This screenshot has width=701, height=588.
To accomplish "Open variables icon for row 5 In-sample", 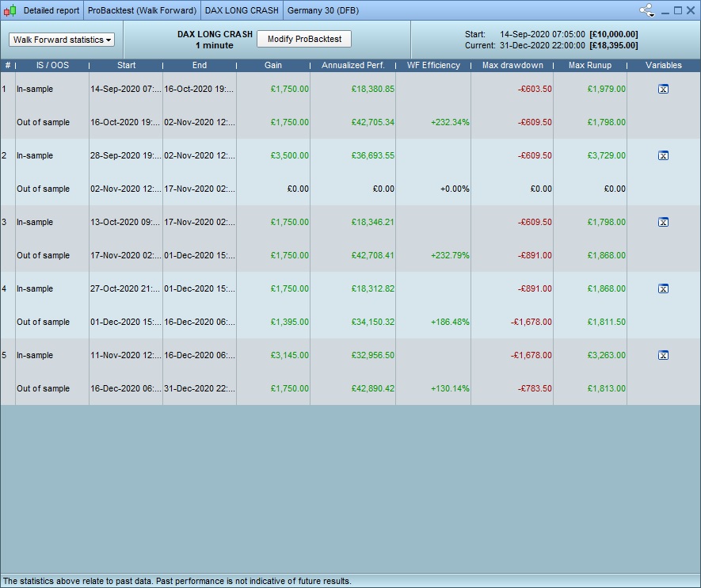I will (x=663, y=356).
